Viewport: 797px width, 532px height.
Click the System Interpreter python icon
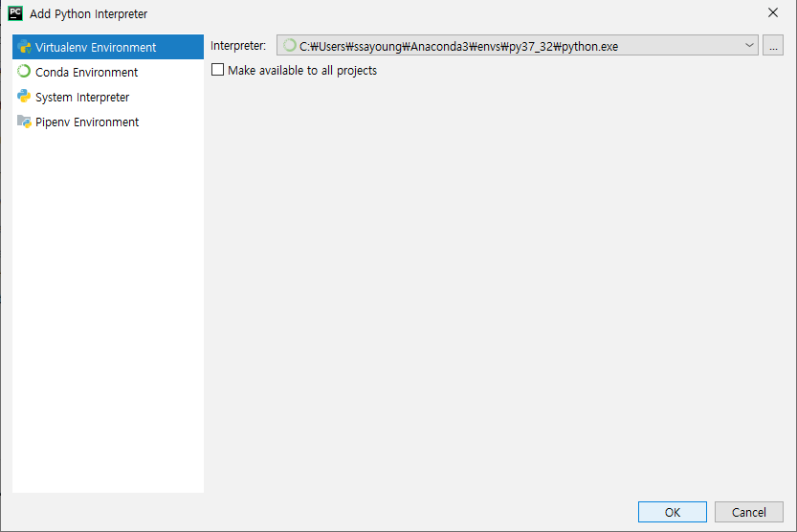point(24,96)
